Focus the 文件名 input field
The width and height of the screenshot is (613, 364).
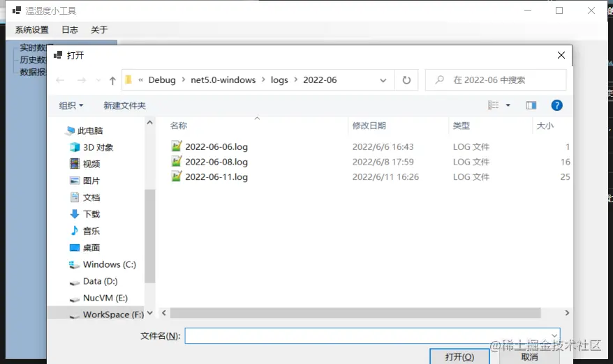(x=372, y=336)
